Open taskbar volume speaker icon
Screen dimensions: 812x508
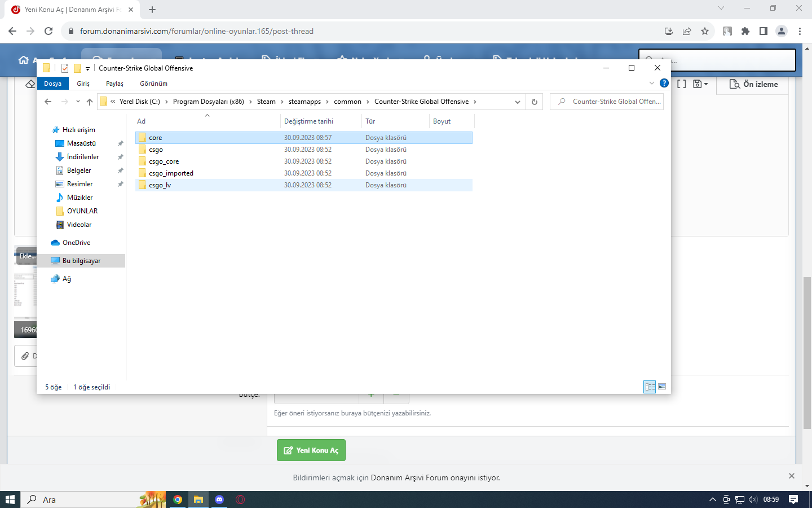point(753,500)
